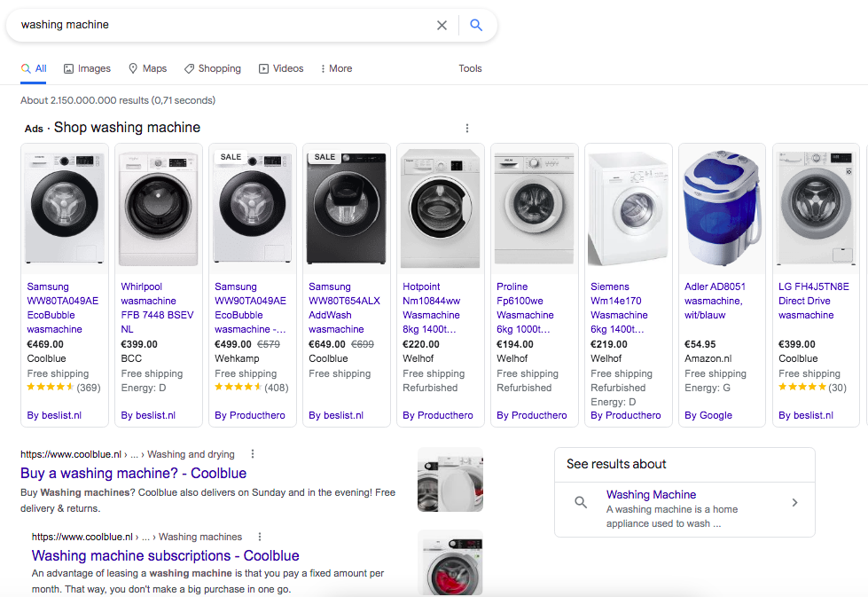Open the Samsung WW80TA049AE EcoBubble product link
The width and height of the screenshot is (868, 597).
click(63, 308)
